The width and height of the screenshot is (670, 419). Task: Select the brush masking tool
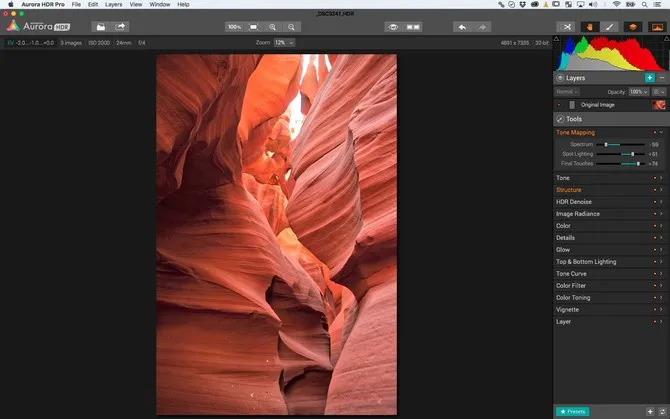point(610,27)
